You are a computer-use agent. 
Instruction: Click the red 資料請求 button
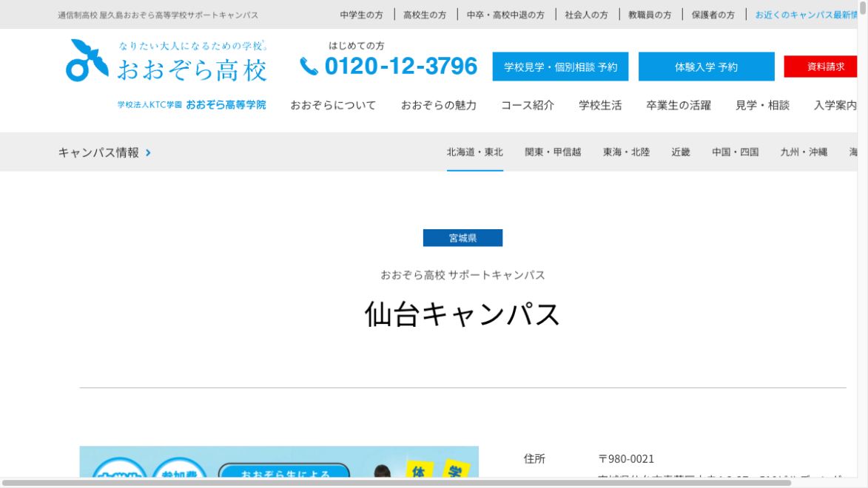pyautogui.click(x=821, y=67)
